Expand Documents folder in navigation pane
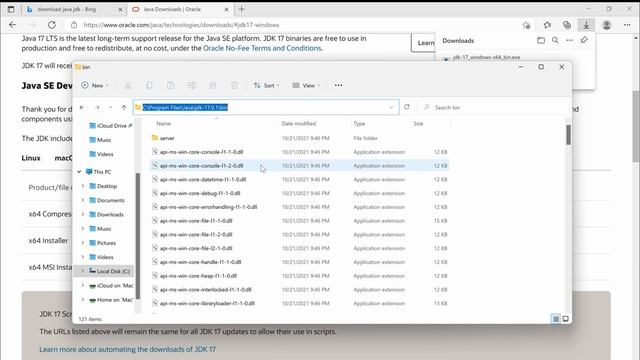 (x=83, y=200)
